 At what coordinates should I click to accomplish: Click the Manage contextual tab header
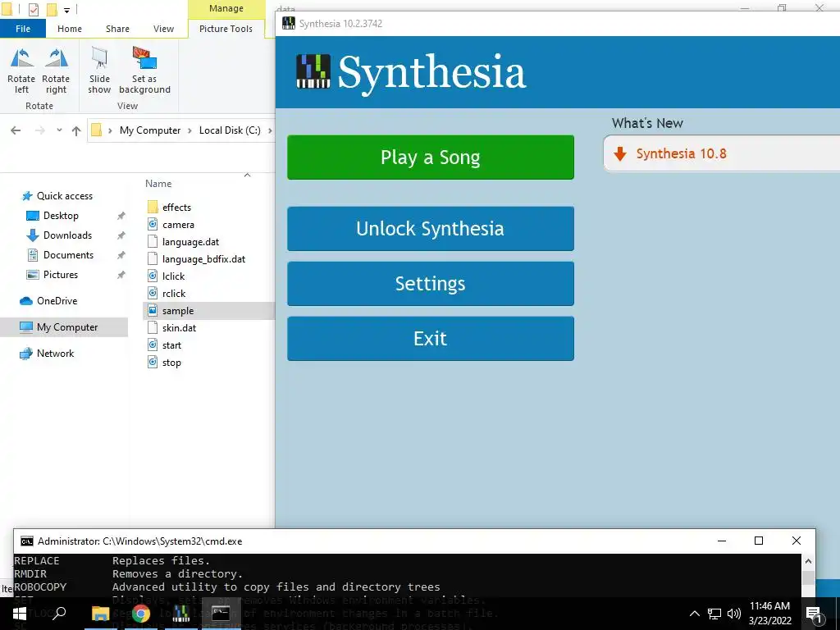tap(226, 8)
